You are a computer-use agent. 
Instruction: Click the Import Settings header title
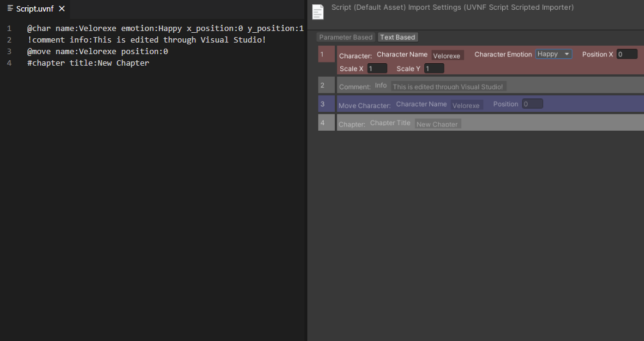coord(453,7)
